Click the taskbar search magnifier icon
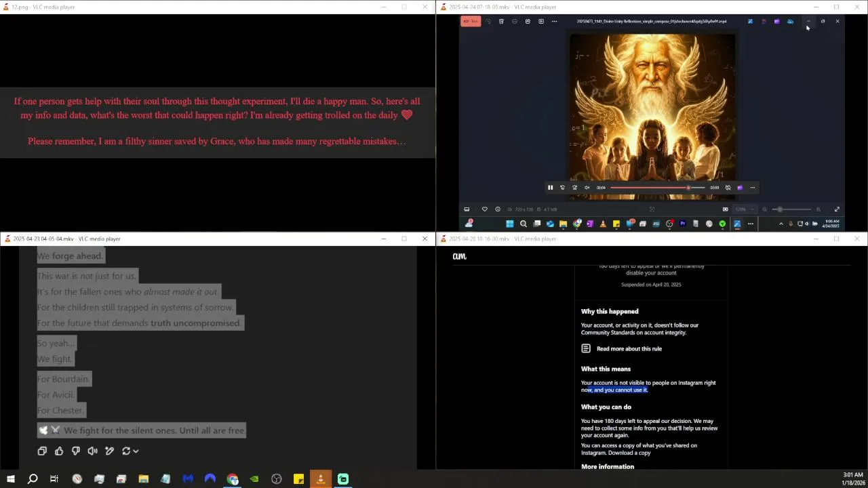The width and height of the screenshot is (868, 488). tap(33, 479)
